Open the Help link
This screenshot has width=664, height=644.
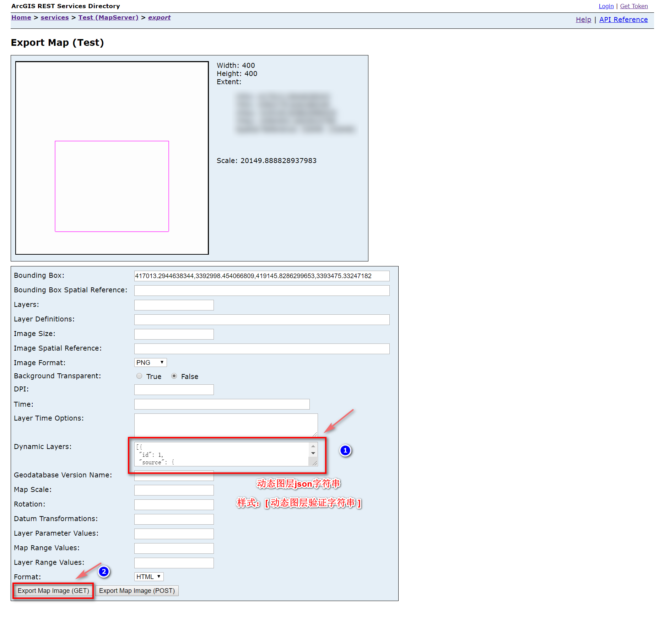pyautogui.click(x=583, y=20)
